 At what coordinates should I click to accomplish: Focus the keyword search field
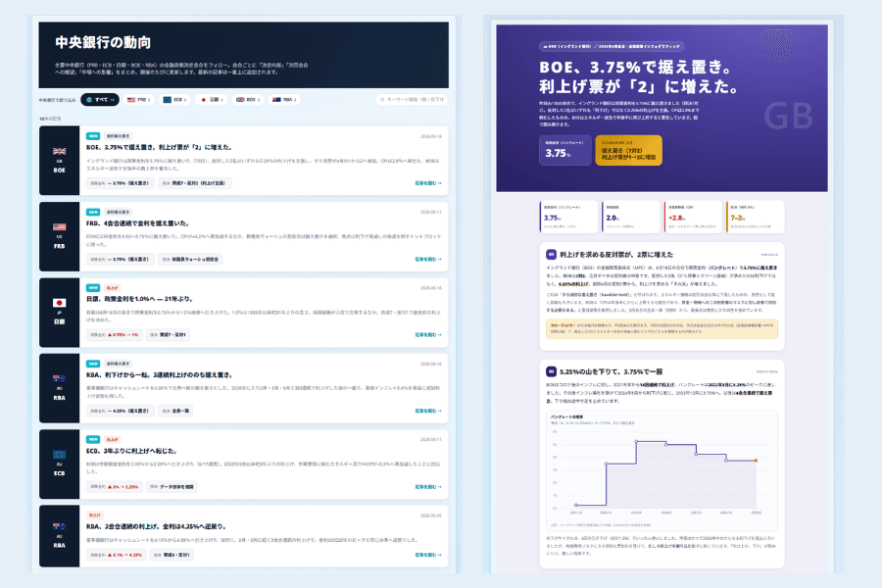(x=412, y=100)
